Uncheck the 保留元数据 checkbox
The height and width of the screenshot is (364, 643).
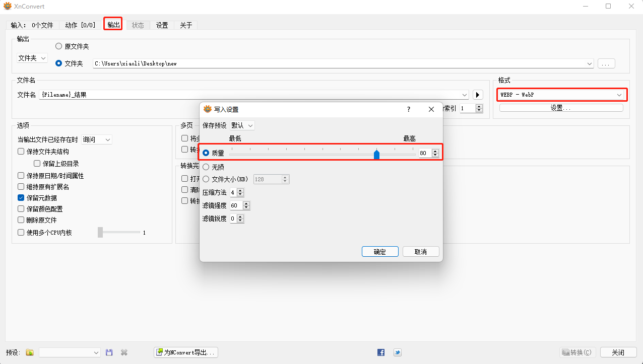21,198
